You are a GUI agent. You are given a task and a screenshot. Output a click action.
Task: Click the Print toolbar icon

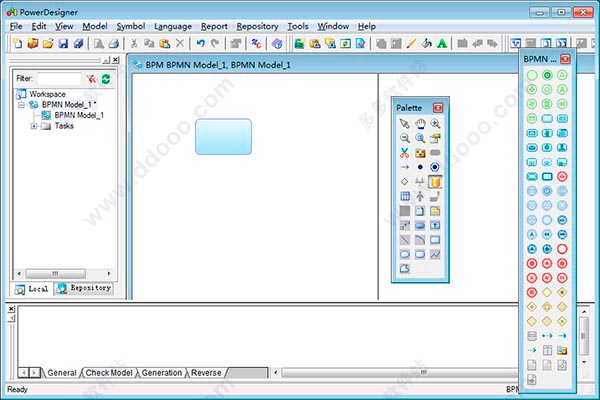pyautogui.click(x=114, y=43)
